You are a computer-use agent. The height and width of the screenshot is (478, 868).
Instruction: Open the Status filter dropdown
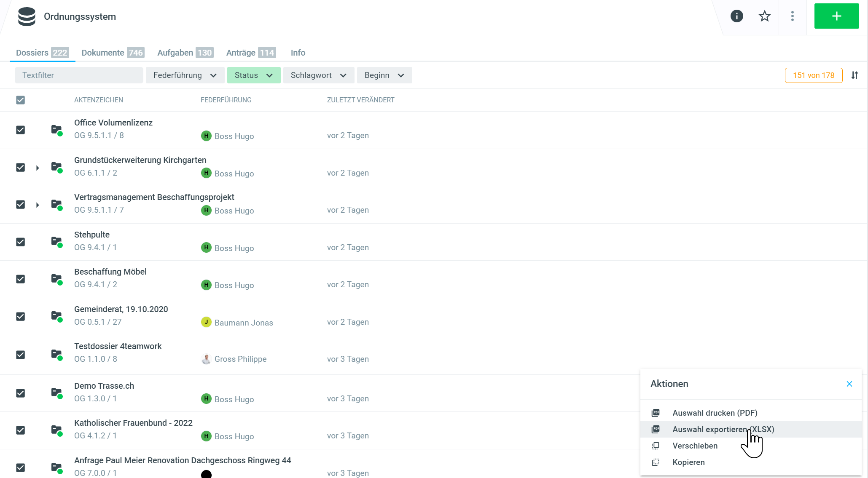click(x=253, y=75)
